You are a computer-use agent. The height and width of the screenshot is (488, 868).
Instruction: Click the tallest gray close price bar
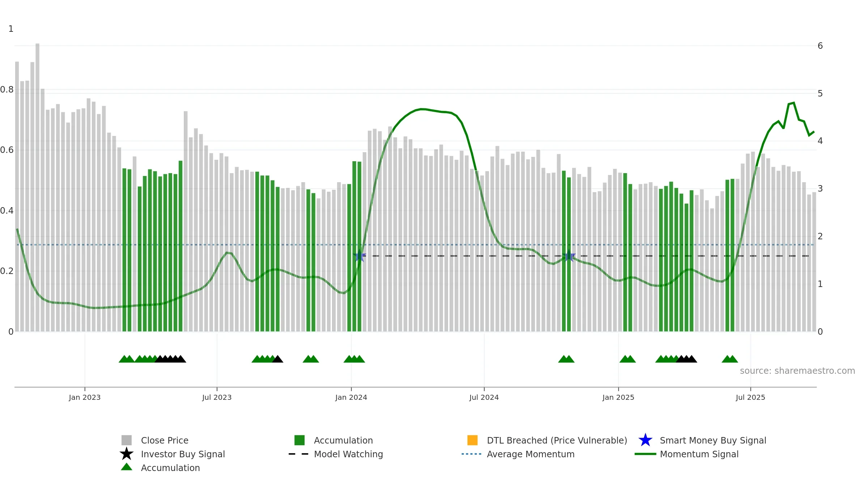tap(37, 187)
